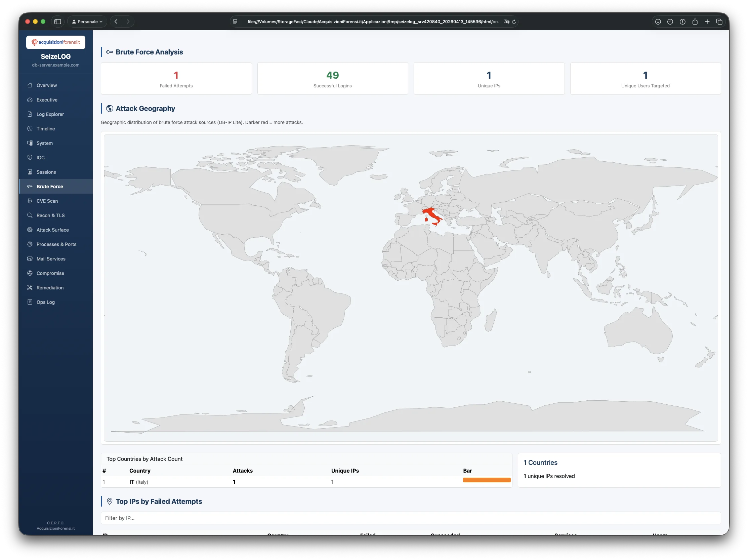Open the Sessions panel icon
The image size is (748, 560).
30,172
